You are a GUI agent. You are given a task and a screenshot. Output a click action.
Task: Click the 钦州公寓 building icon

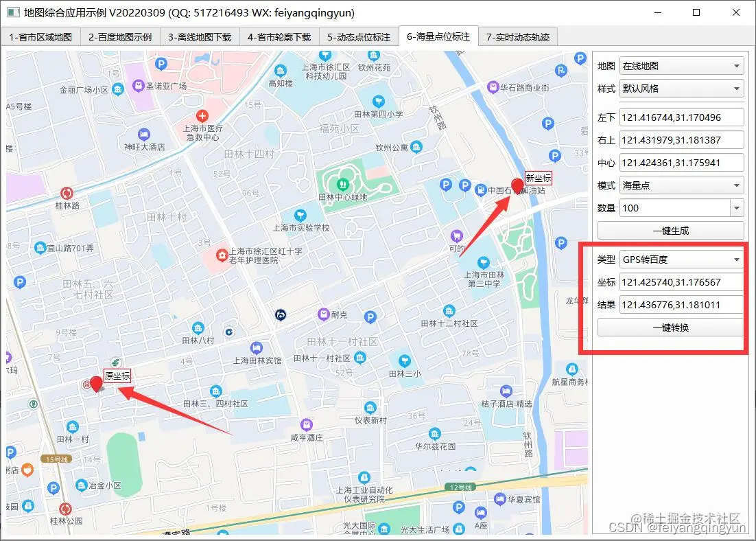[x=416, y=147]
